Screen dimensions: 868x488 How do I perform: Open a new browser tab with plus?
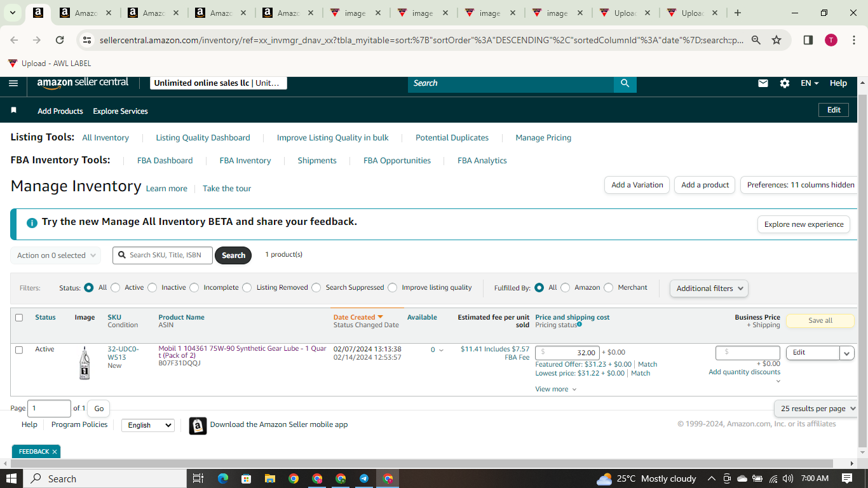[738, 13]
